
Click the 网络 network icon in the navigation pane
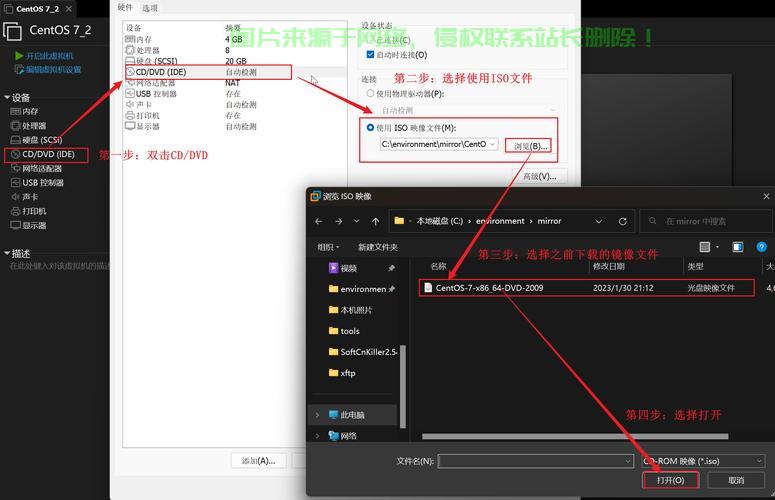click(334, 435)
